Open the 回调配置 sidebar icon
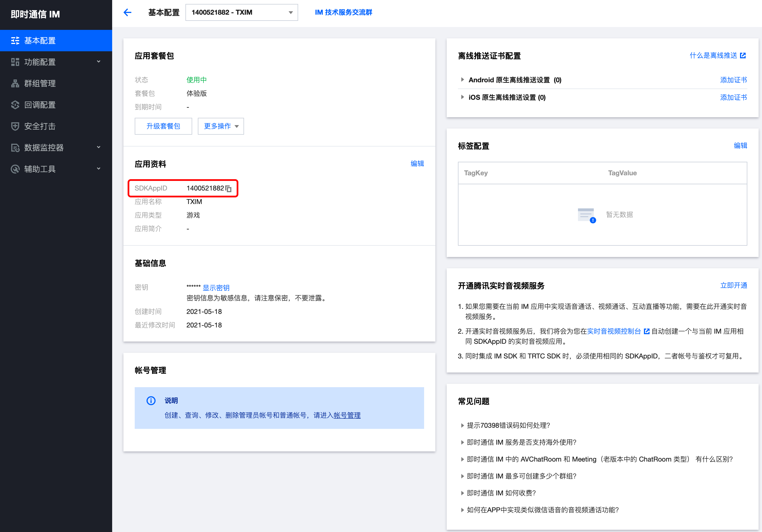762x532 pixels. coord(15,105)
